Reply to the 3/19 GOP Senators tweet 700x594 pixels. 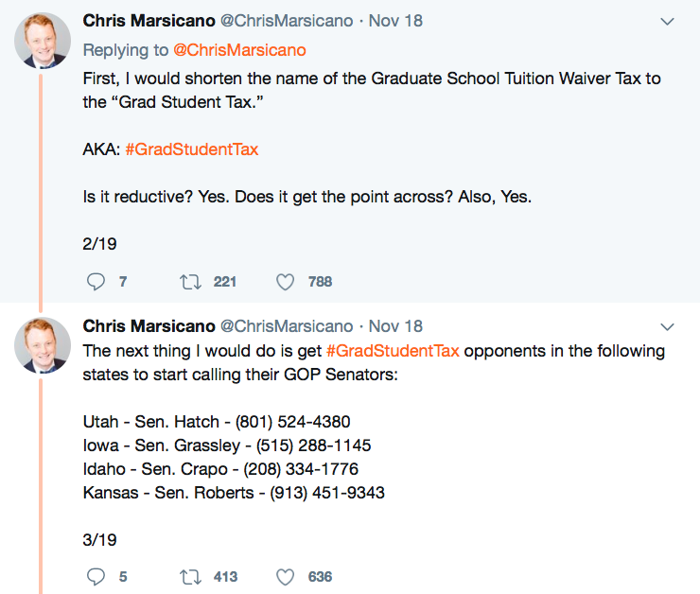pyautogui.click(x=96, y=576)
